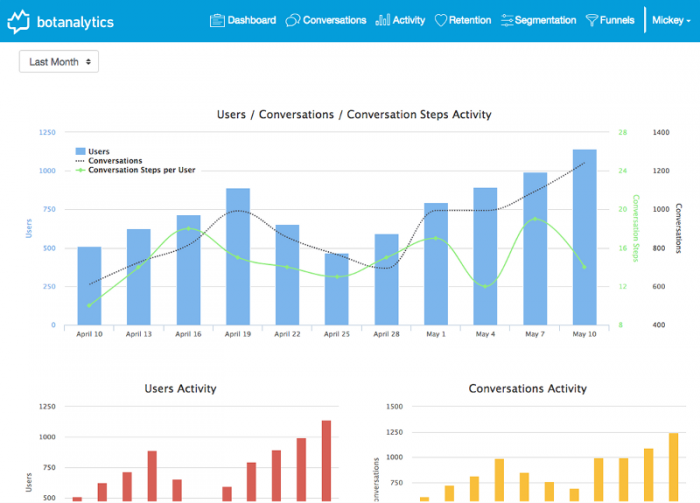
Task: Open the Conversations nav item
Action: pos(326,20)
